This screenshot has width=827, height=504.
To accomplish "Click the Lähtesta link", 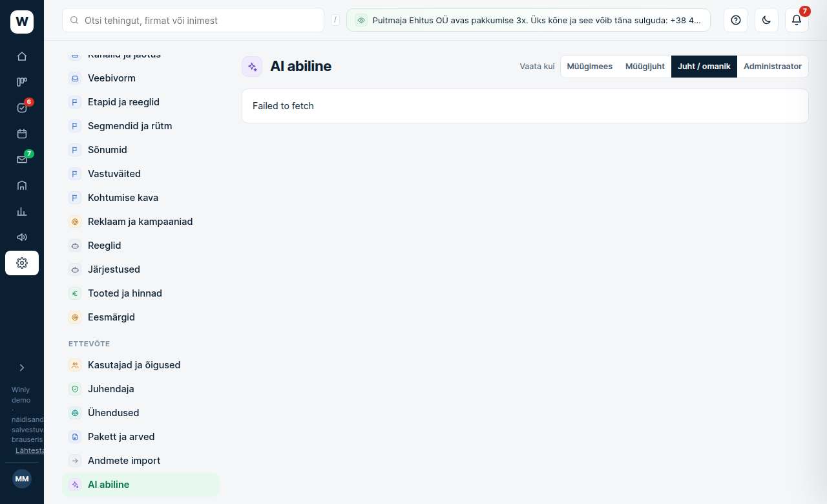I will point(29,450).
